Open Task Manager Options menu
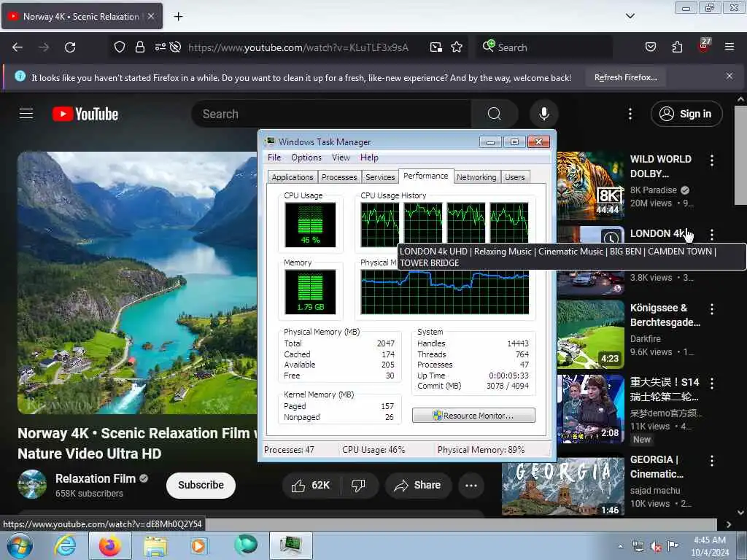The width and height of the screenshot is (747, 560). (306, 157)
